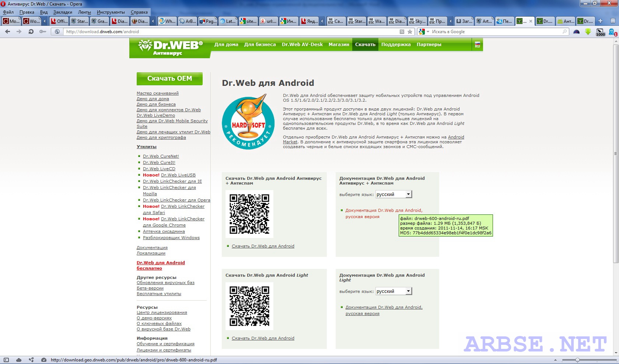This screenshot has width=619, height=364.
Task: Open the Правка menu
Action: [27, 12]
